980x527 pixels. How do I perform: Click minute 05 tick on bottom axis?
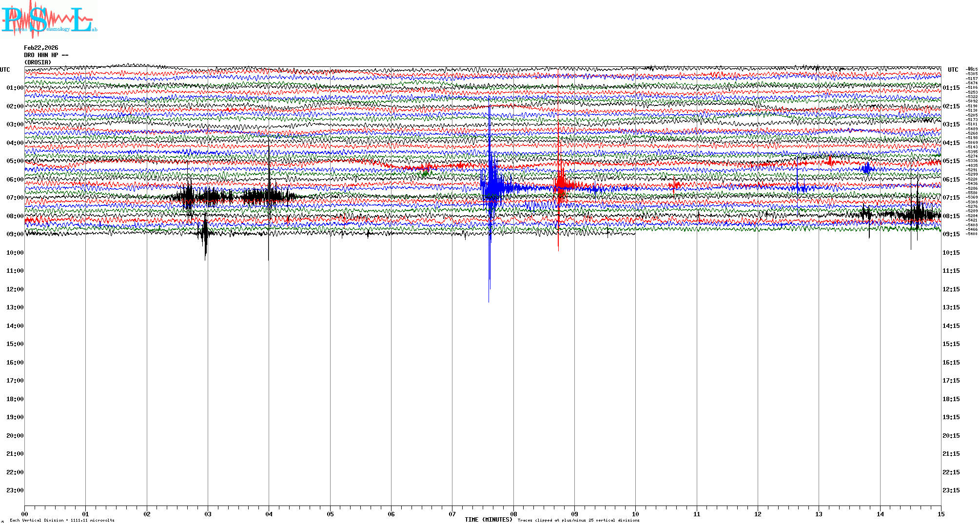[330, 514]
